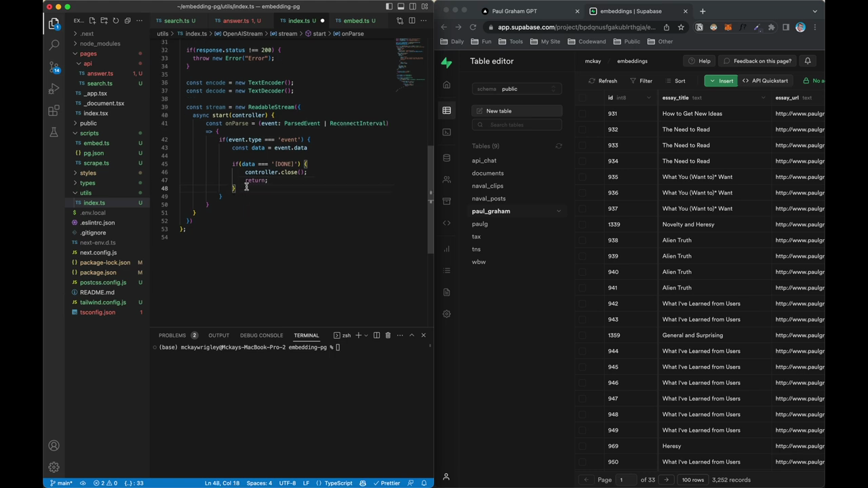Bookmark this page with star icon
The width and height of the screenshot is (868, 488).
681,27
